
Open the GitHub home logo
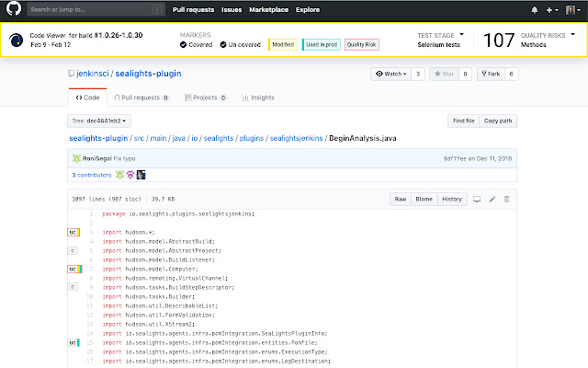click(x=14, y=8)
